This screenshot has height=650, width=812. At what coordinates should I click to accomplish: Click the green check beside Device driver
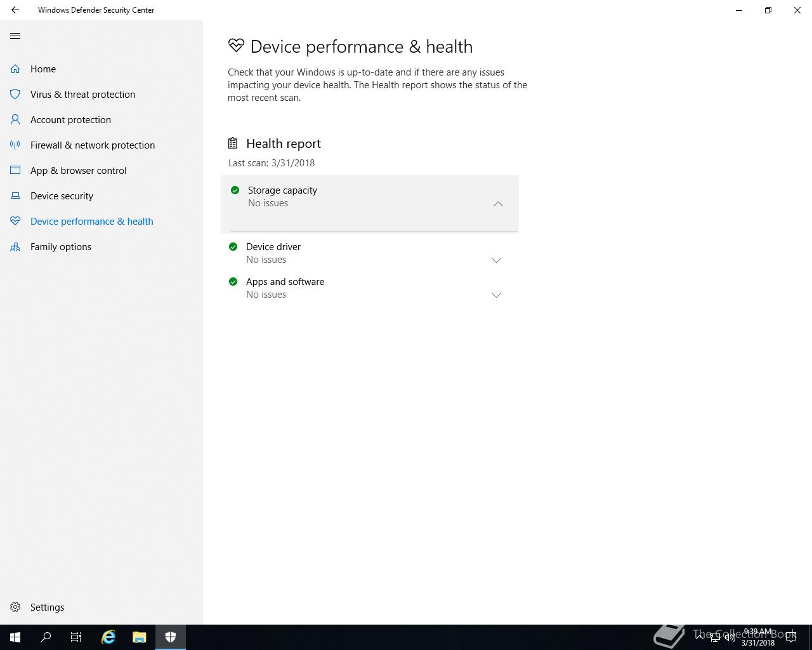coord(233,246)
